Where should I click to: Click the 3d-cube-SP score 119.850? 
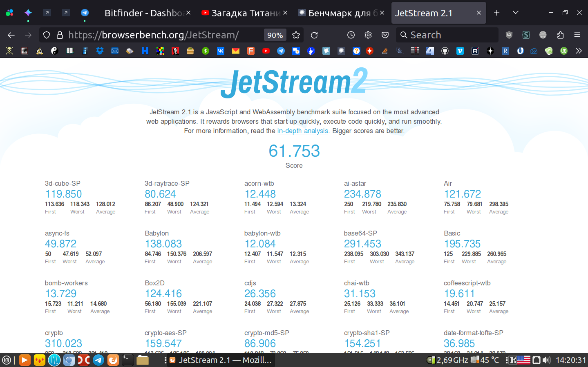(63, 194)
